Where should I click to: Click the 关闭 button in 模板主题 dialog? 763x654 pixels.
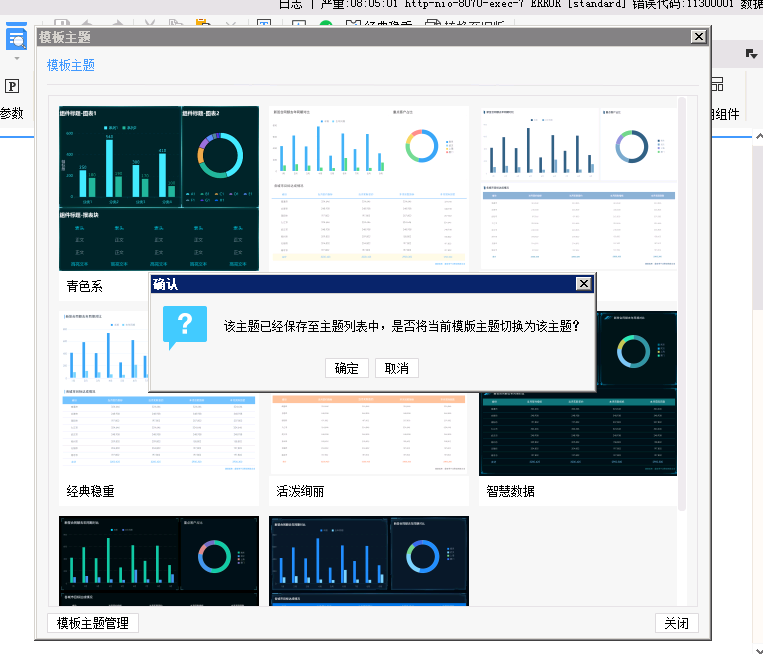677,623
